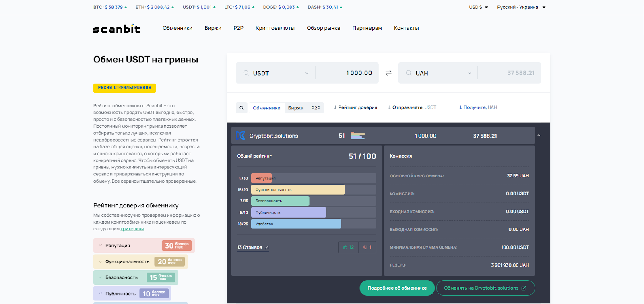Collapse the Cryptobit.solutions details row

tap(539, 135)
